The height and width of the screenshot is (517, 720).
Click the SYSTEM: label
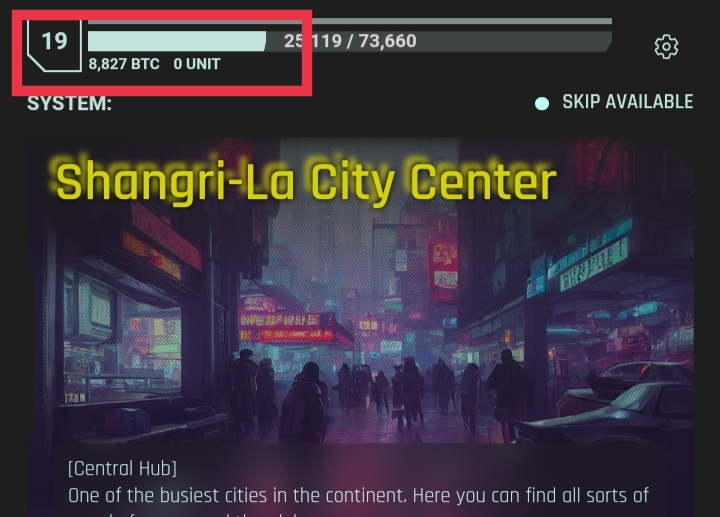tap(69, 103)
